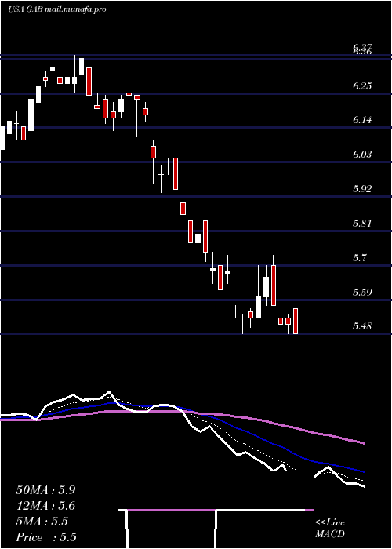
Task: Click the '5MA : 5.5' reading
Action: (42, 522)
